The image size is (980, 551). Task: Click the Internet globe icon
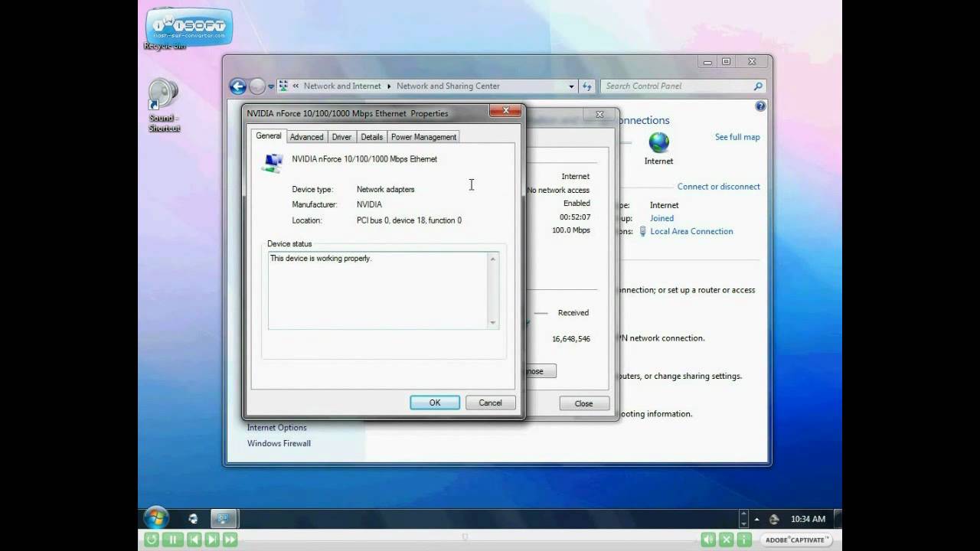coord(658,143)
